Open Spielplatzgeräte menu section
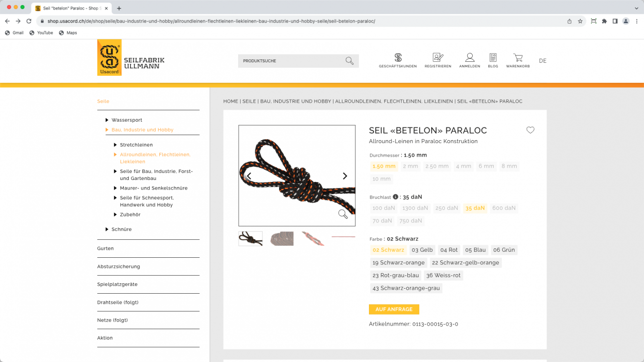This screenshot has height=362, width=644. (117, 284)
